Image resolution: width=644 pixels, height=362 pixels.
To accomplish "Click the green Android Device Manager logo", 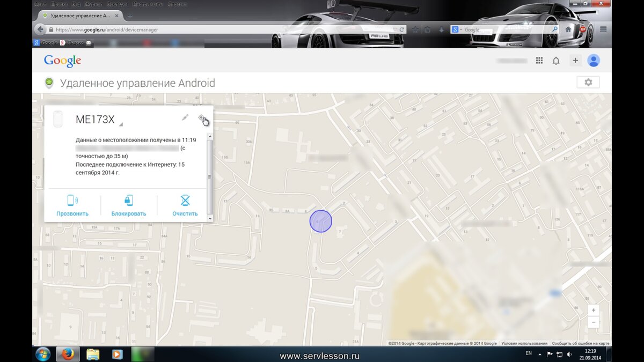I will (49, 83).
